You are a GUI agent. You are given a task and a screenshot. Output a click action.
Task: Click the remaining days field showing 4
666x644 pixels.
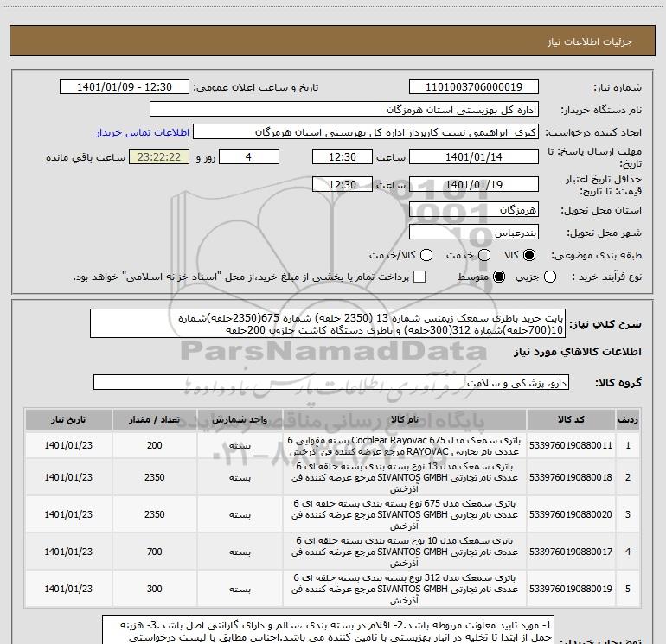point(249,156)
